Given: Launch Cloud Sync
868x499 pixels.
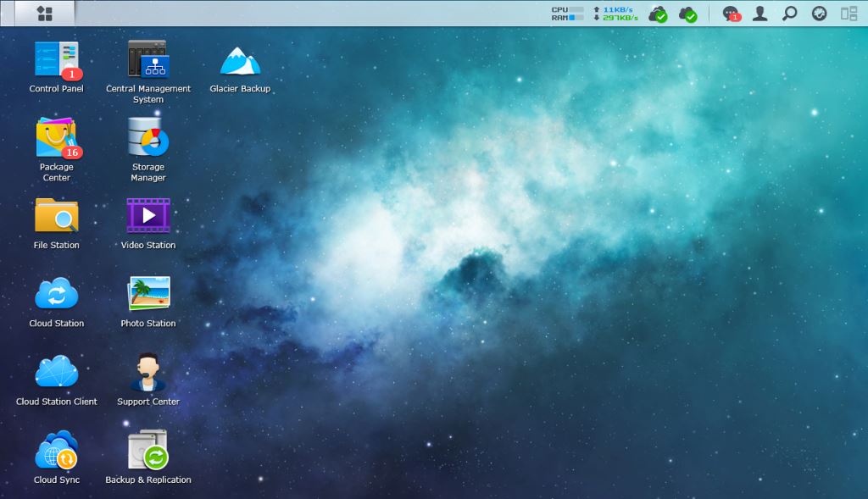Looking at the screenshot, I should point(56,451).
